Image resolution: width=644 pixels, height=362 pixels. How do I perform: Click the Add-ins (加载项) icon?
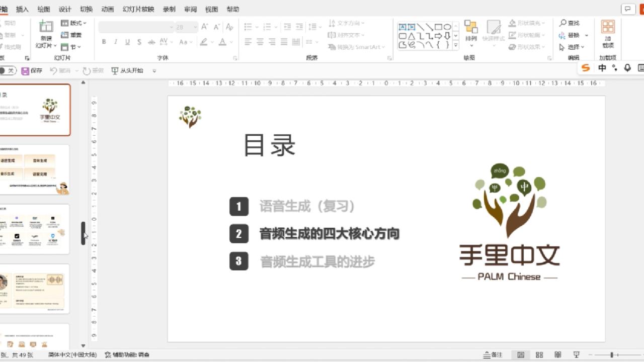(x=608, y=27)
